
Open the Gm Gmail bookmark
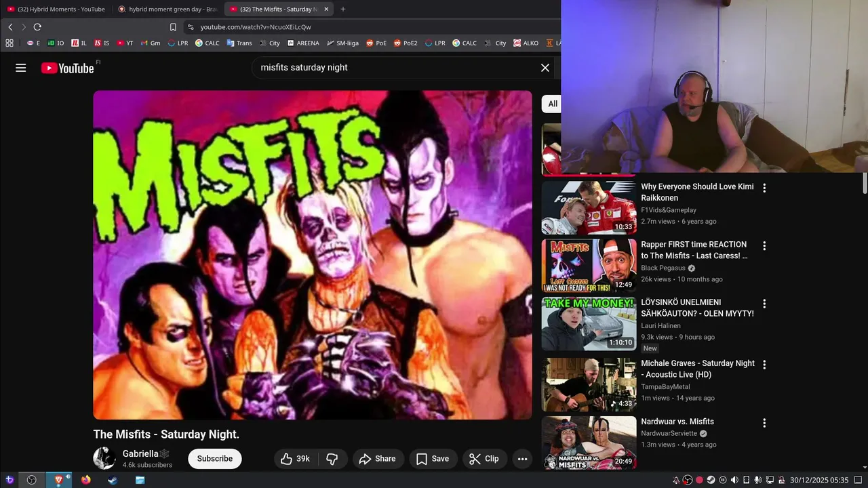151,43
